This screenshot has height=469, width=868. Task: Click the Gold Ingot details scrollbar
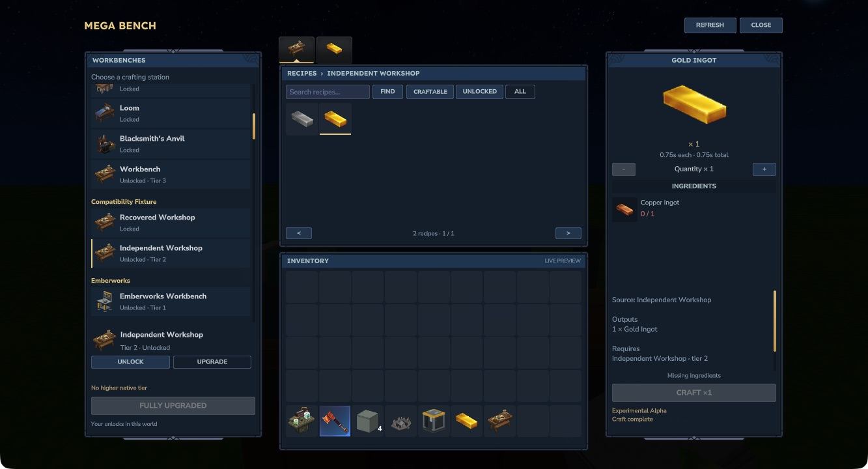(x=775, y=320)
